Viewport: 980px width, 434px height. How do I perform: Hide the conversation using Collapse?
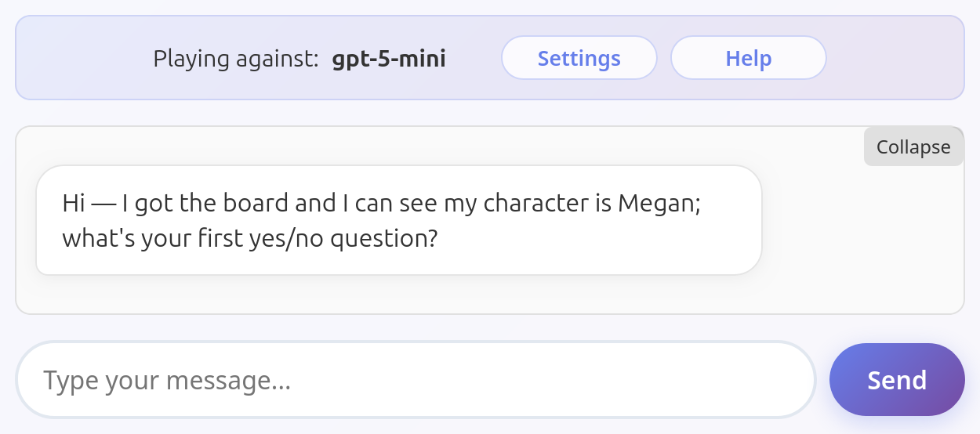913,146
